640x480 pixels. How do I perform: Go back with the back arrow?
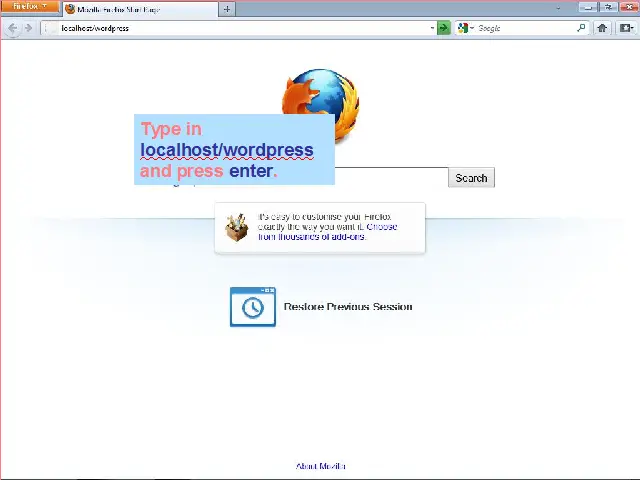point(13,28)
